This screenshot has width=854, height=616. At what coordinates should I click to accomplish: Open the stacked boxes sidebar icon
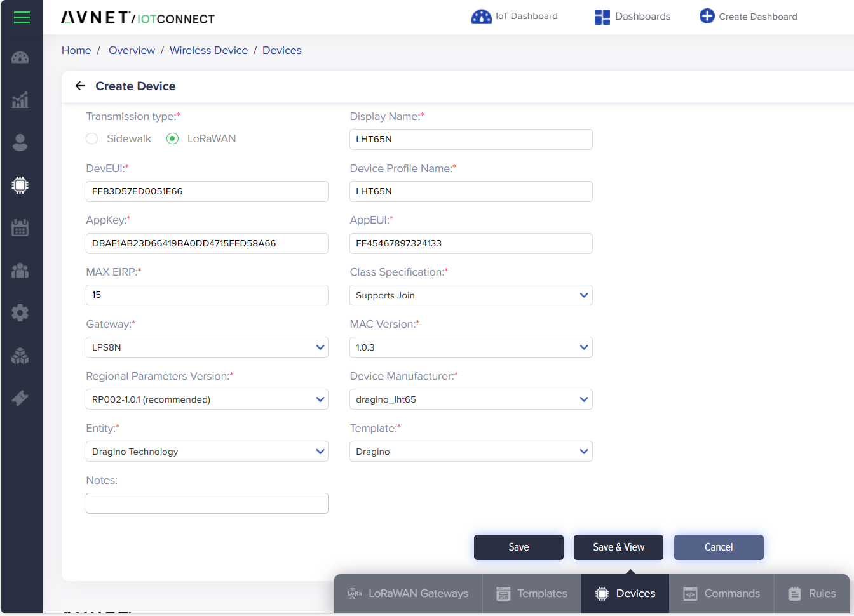click(x=20, y=356)
